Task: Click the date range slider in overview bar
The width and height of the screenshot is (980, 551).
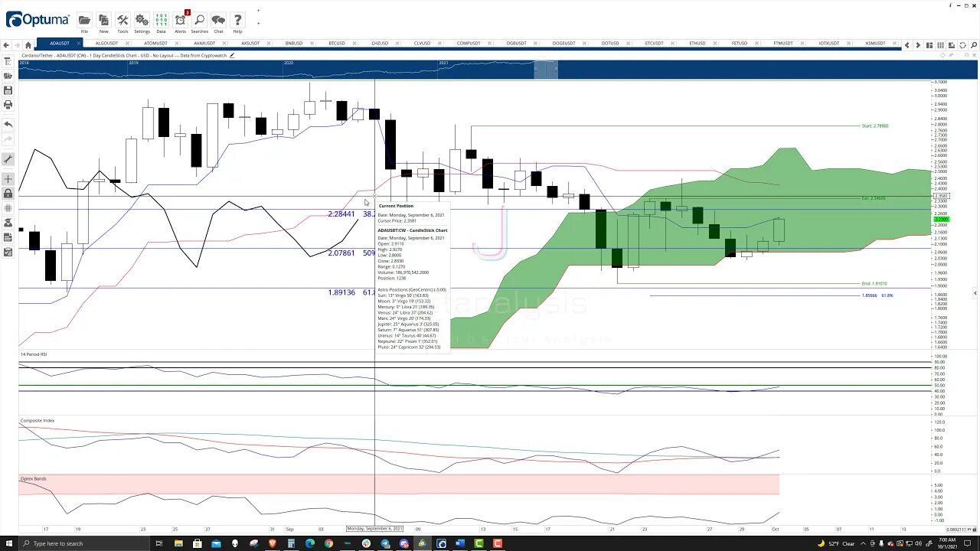Action: (546, 70)
